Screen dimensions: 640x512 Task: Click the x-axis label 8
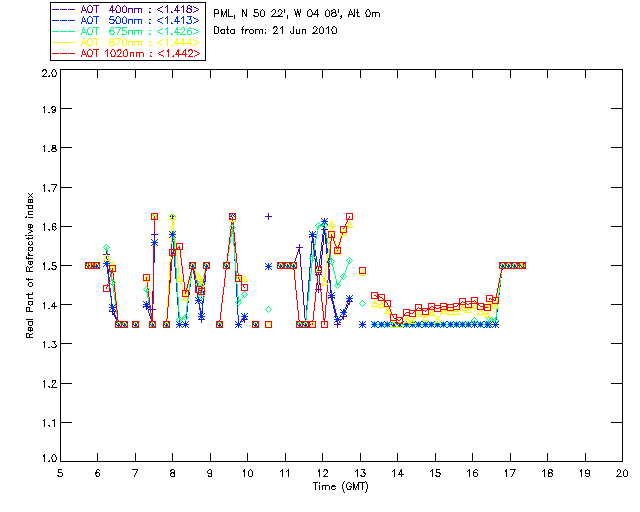[x=173, y=473]
